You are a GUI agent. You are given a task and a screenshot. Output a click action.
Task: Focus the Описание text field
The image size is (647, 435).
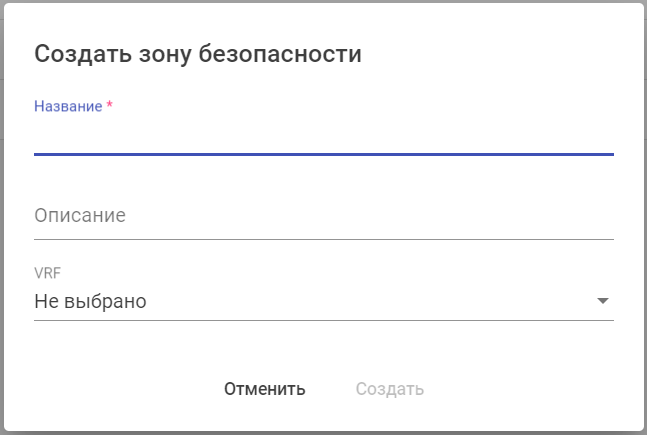tap(323, 216)
